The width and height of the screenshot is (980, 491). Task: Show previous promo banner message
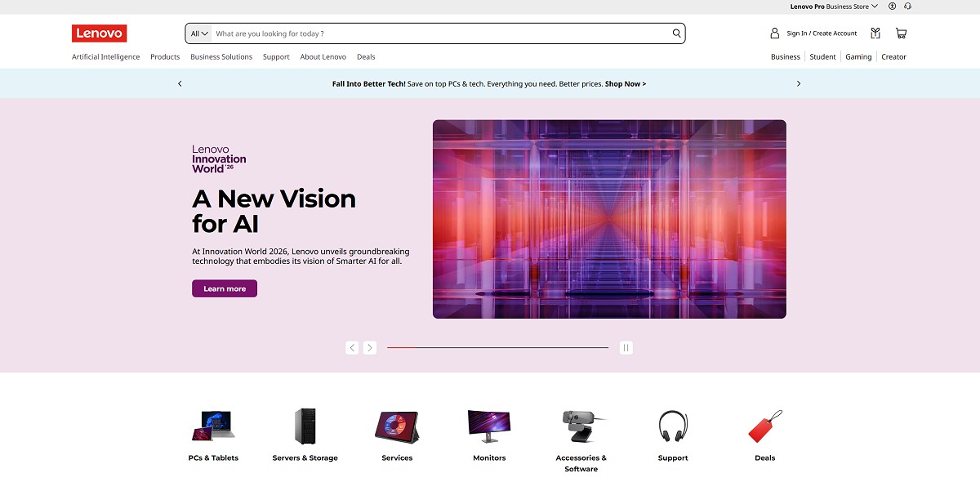180,83
